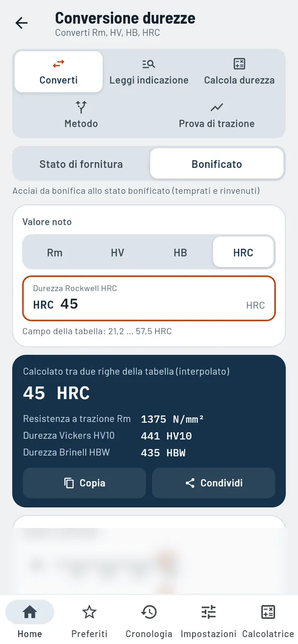
Task: Go to Home tab
Action: pyautogui.click(x=30, y=620)
